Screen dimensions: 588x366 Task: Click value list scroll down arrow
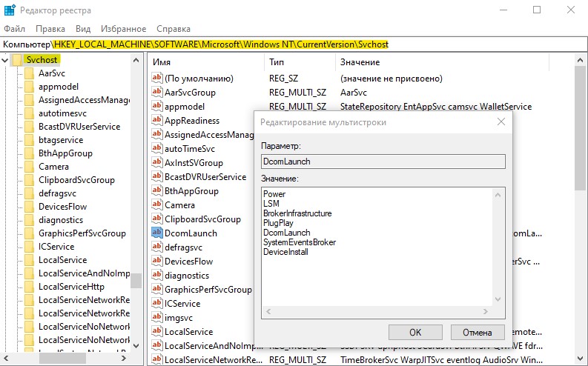tap(580, 359)
